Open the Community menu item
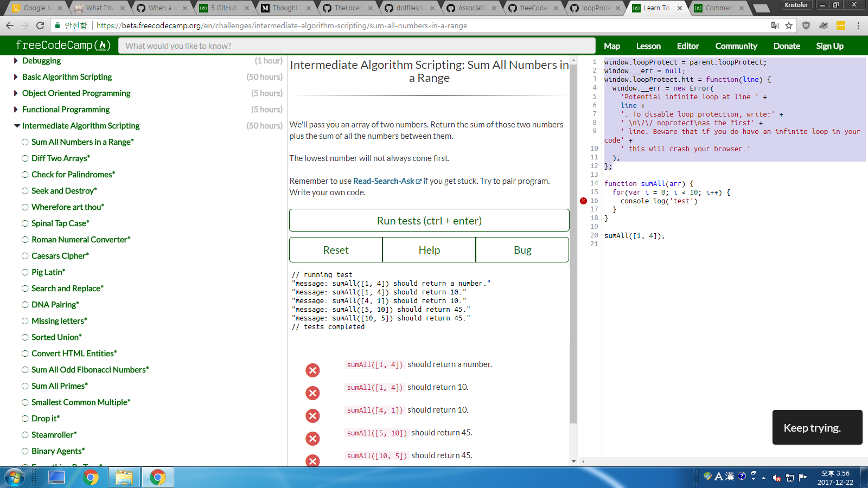 pos(736,46)
